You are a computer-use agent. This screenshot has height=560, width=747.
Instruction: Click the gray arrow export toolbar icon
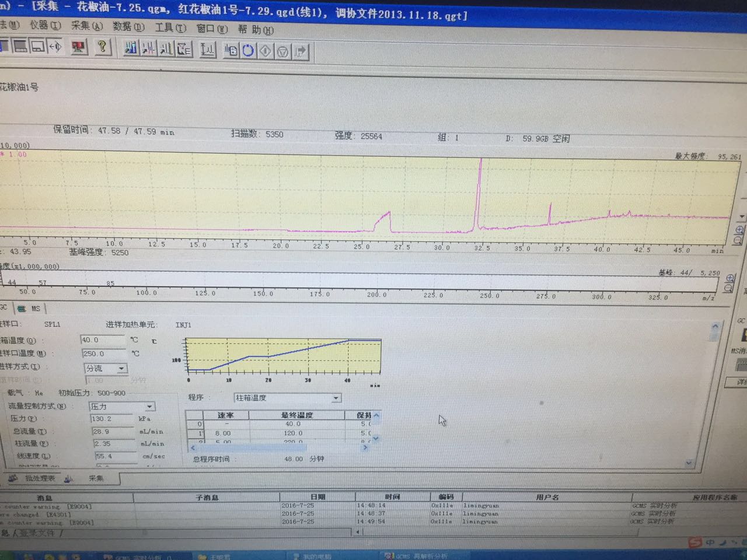(301, 52)
